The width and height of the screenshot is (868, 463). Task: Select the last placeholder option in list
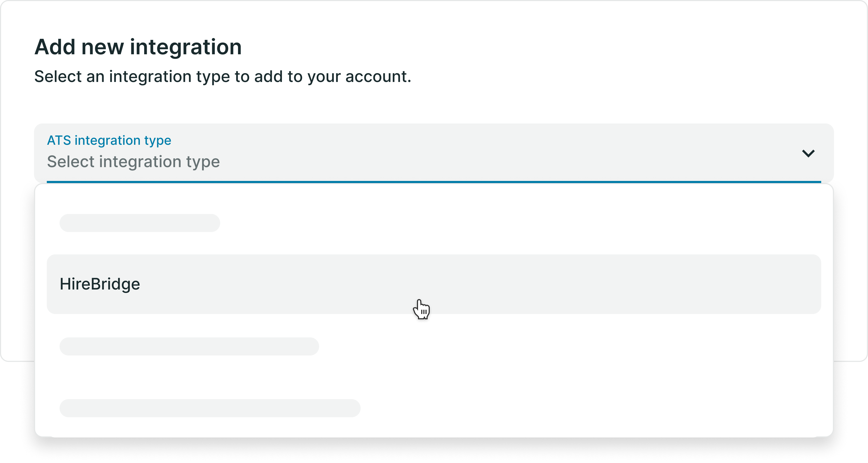(210, 408)
